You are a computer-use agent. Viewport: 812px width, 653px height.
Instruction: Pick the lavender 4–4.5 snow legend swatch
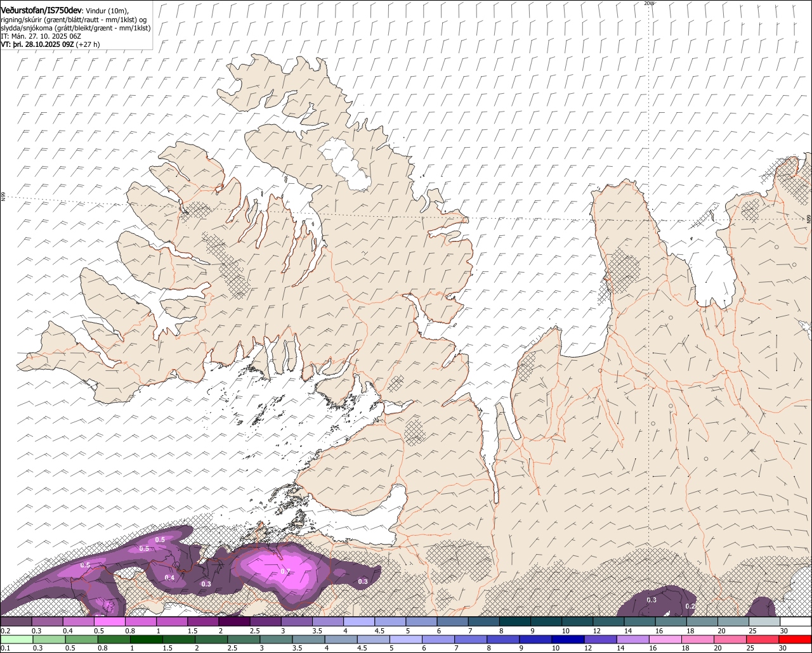pos(359,622)
